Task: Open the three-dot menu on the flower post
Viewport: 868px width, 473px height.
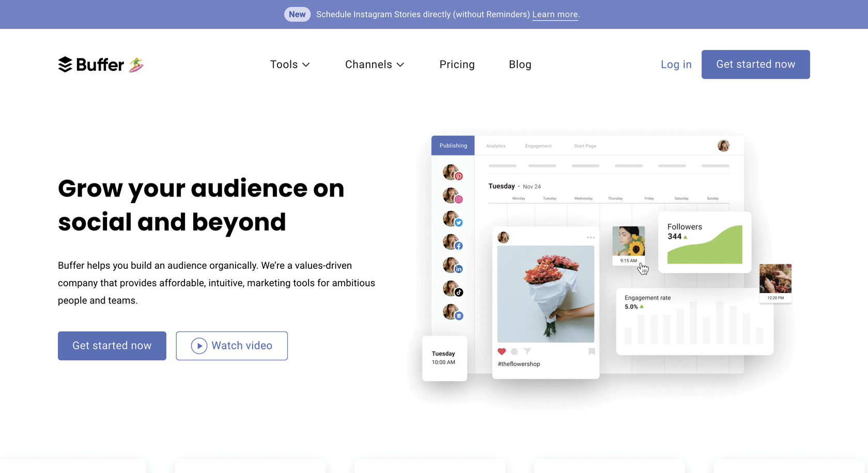Action: coord(591,238)
